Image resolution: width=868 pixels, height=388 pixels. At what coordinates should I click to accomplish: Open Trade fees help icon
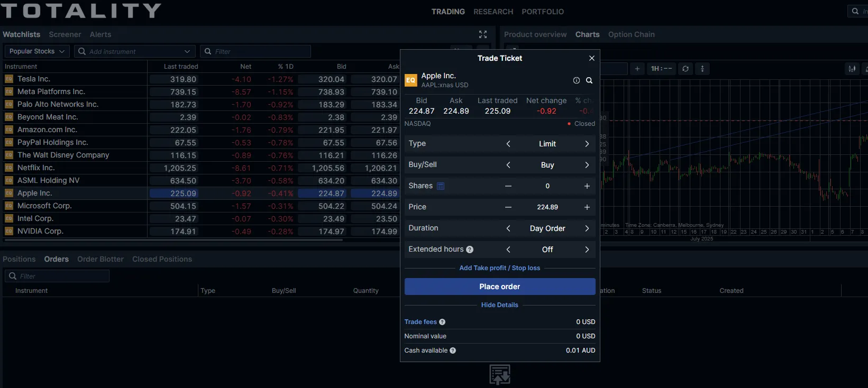click(442, 322)
